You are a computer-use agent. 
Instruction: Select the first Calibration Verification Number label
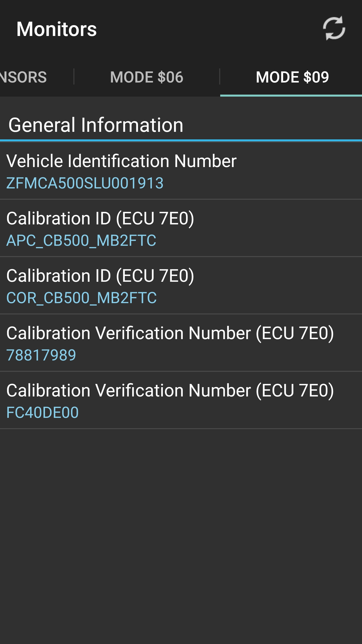point(170,333)
